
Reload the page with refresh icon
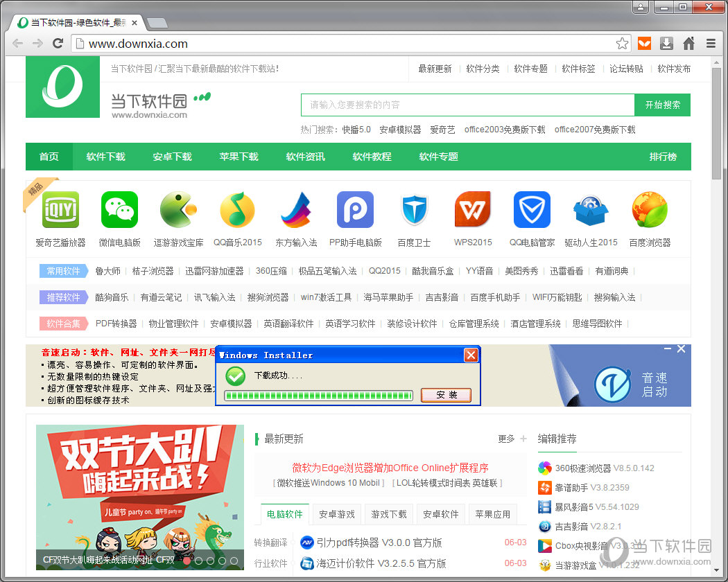click(x=58, y=44)
